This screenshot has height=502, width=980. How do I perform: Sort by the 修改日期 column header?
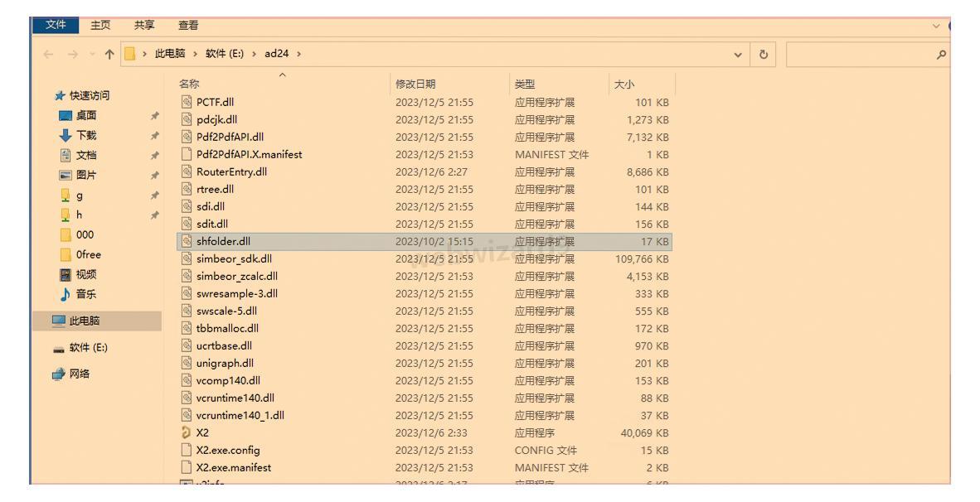click(x=415, y=84)
